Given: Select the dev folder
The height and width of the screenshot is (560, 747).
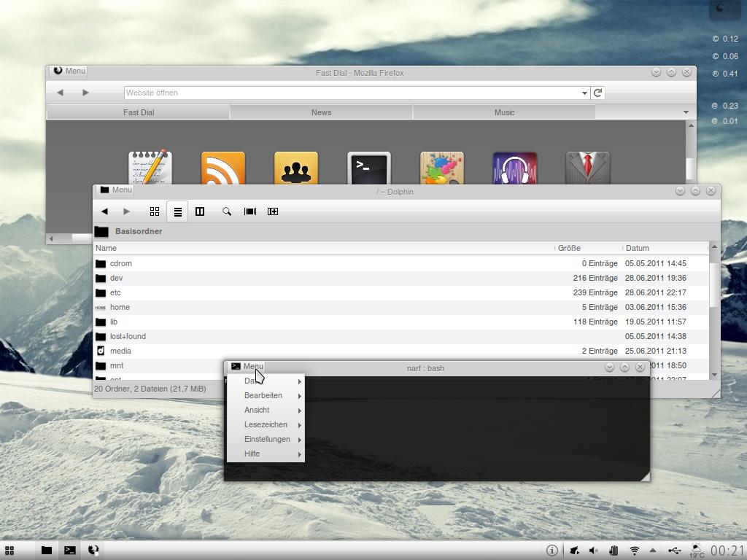Looking at the screenshot, I should 401,278.
